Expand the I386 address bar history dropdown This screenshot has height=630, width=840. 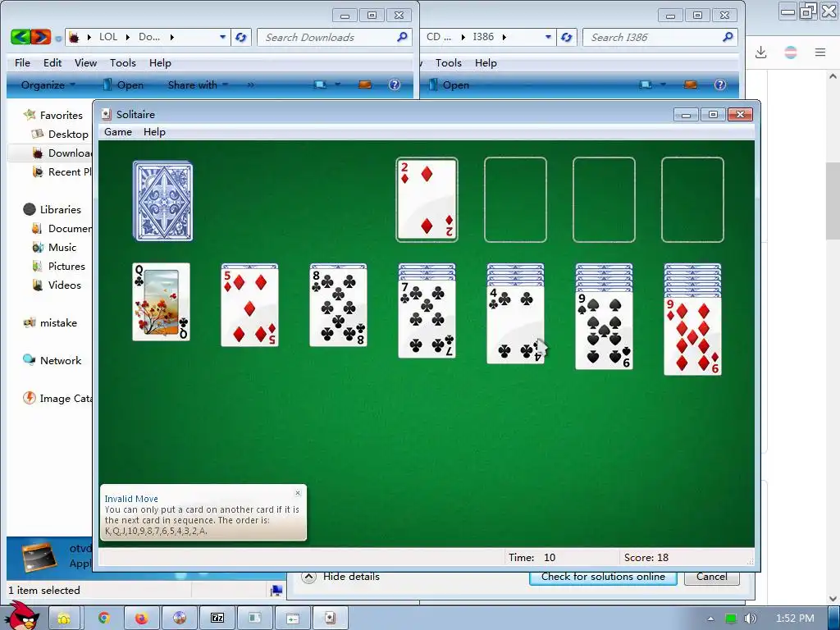click(x=548, y=37)
